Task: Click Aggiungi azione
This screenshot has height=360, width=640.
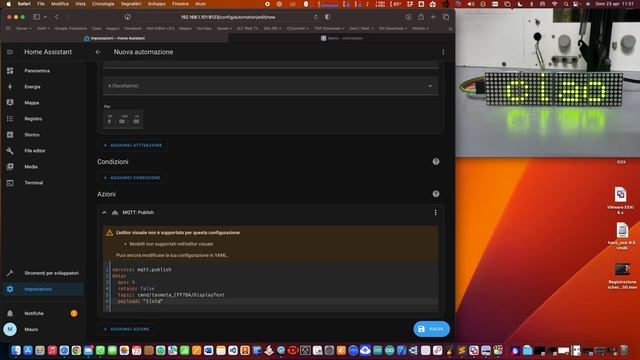Action: [x=126, y=329]
